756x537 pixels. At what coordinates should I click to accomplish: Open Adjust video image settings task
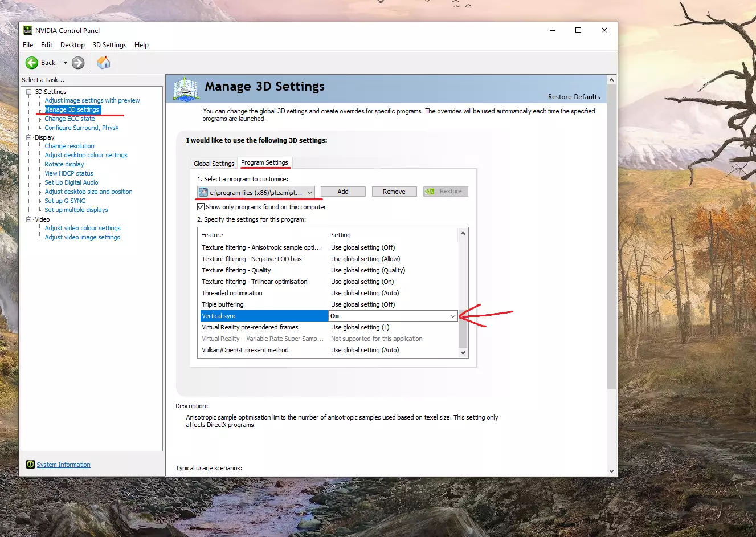pyautogui.click(x=82, y=237)
